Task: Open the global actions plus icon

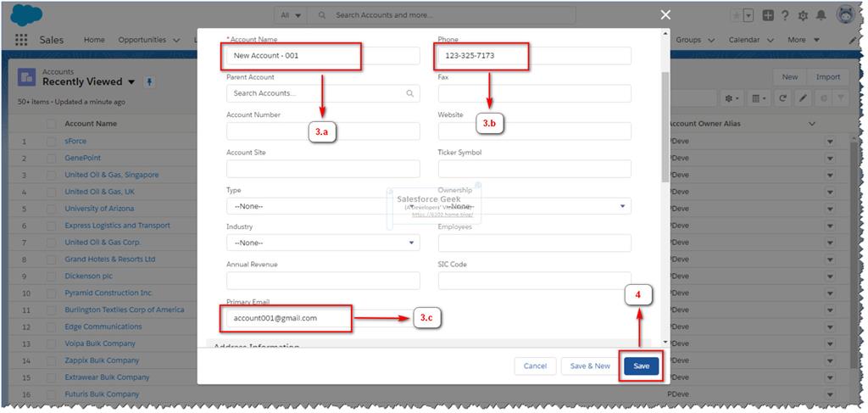Action: [x=768, y=16]
